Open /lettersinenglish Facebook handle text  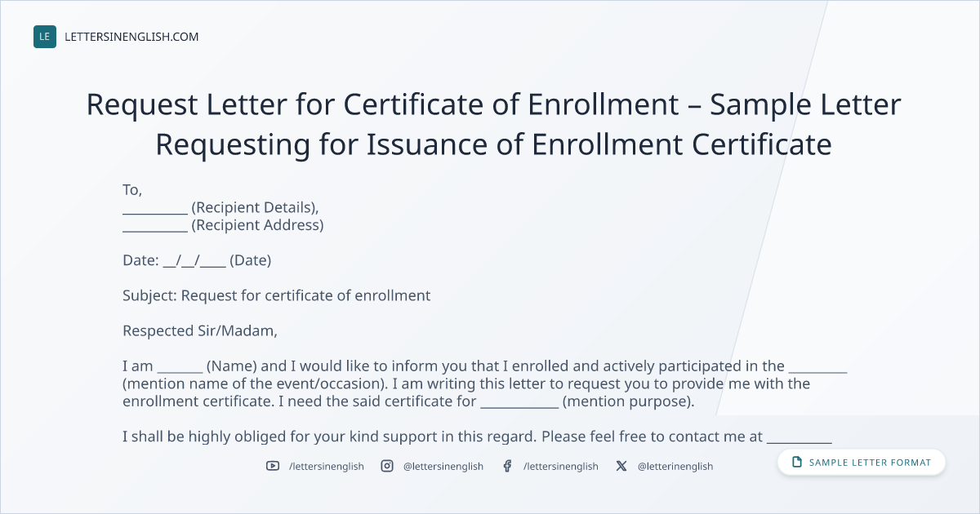[560, 466]
